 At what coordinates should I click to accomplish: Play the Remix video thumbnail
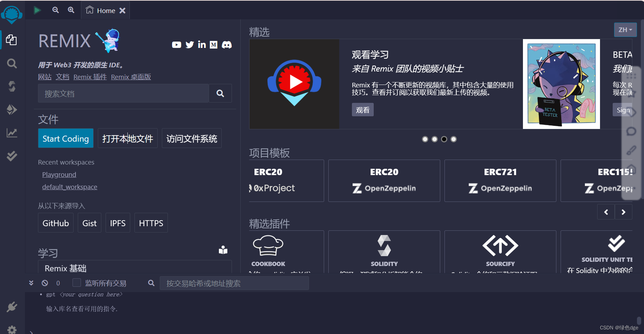click(x=294, y=84)
